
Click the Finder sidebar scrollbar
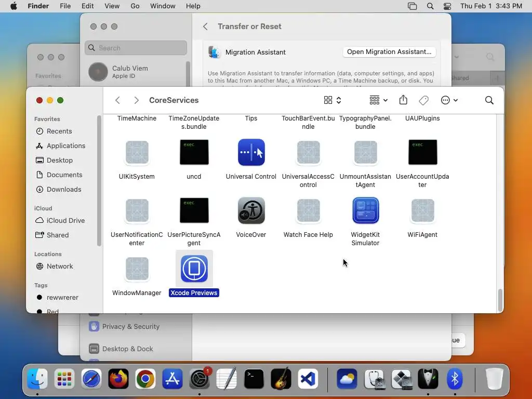point(99,180)
